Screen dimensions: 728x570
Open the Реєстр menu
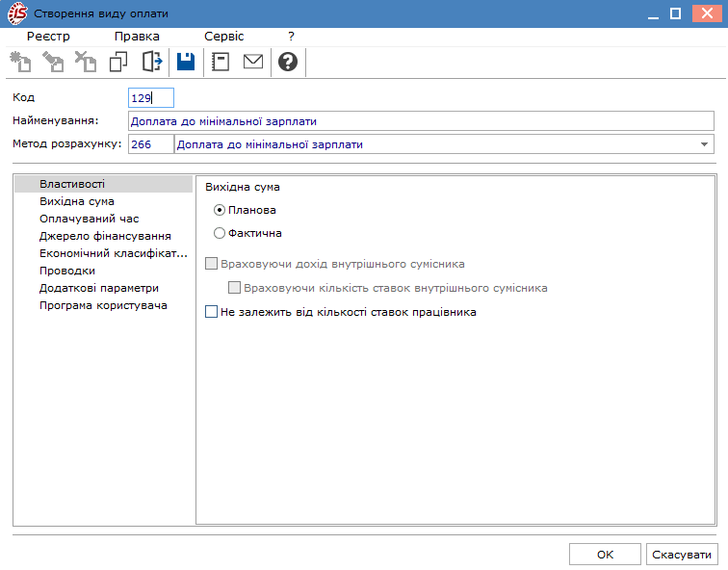(x=48, y=37)
